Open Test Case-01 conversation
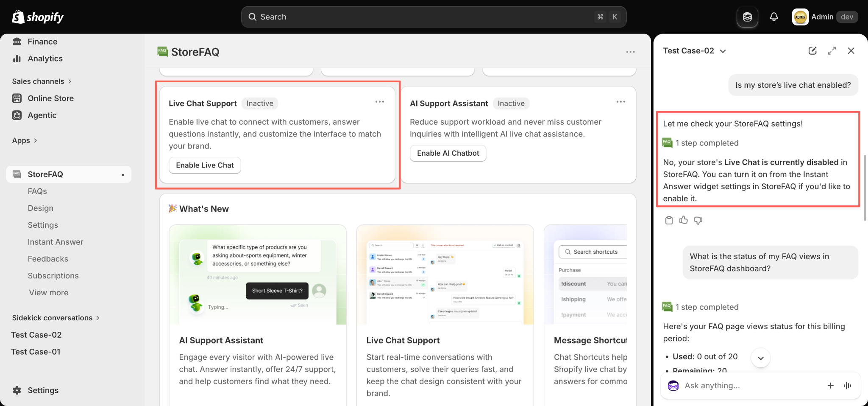Viewport: 868px width, 406px height. [x=36, y=352]
